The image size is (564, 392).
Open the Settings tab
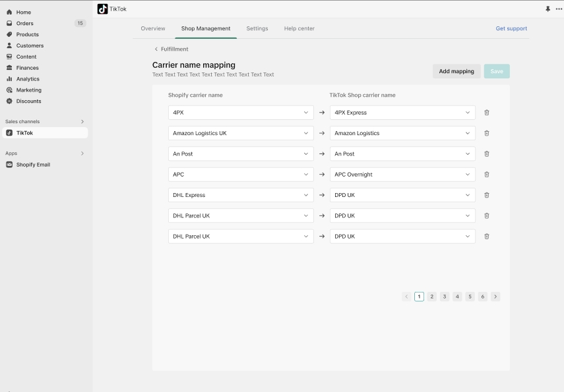[257, 28]
